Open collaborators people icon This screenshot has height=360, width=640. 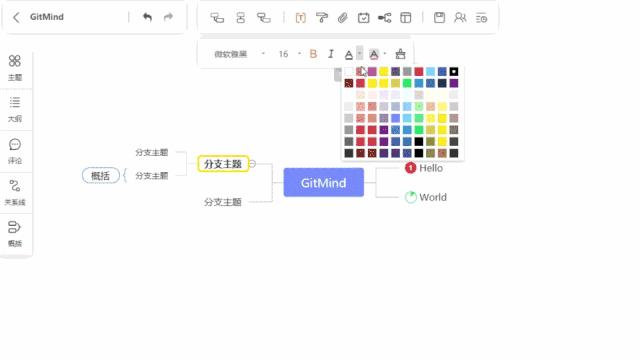[x=460, y=18]
